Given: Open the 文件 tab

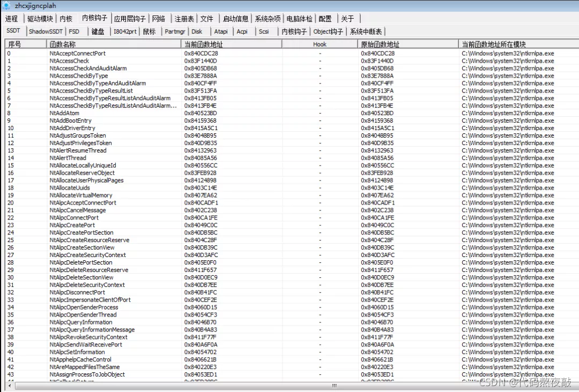Looking at the screenshot, I should click(x=207, y=19).
